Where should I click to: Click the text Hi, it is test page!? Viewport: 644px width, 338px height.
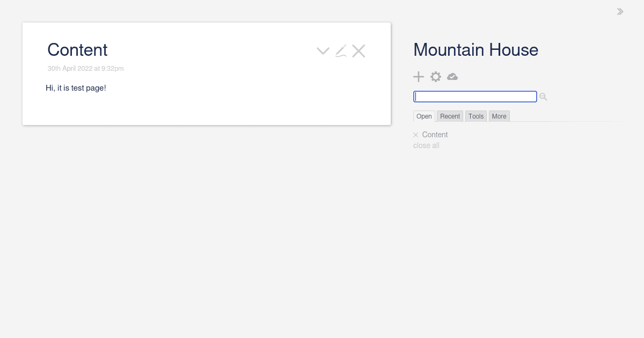(76, 88)
